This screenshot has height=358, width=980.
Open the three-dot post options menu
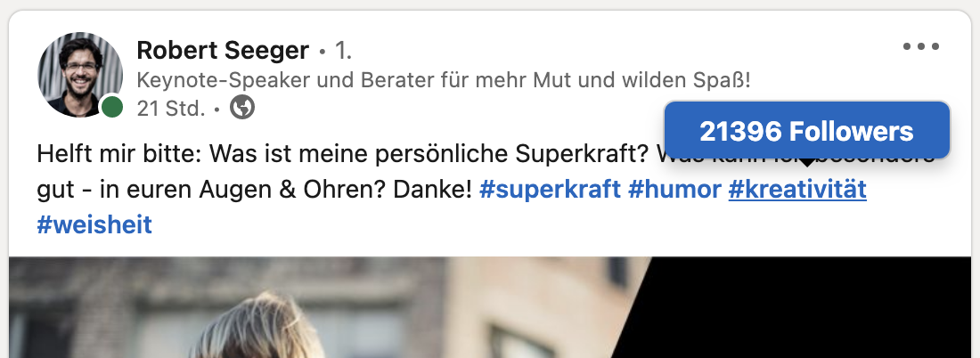point(920,46)
